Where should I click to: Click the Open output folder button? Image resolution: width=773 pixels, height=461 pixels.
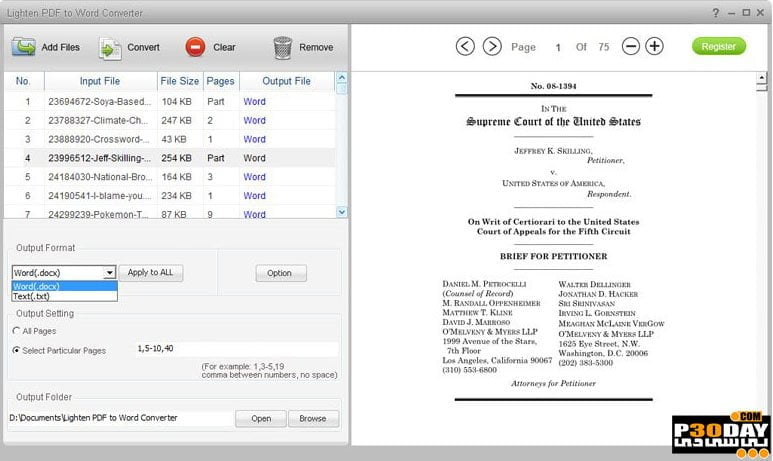coord(261,418)
